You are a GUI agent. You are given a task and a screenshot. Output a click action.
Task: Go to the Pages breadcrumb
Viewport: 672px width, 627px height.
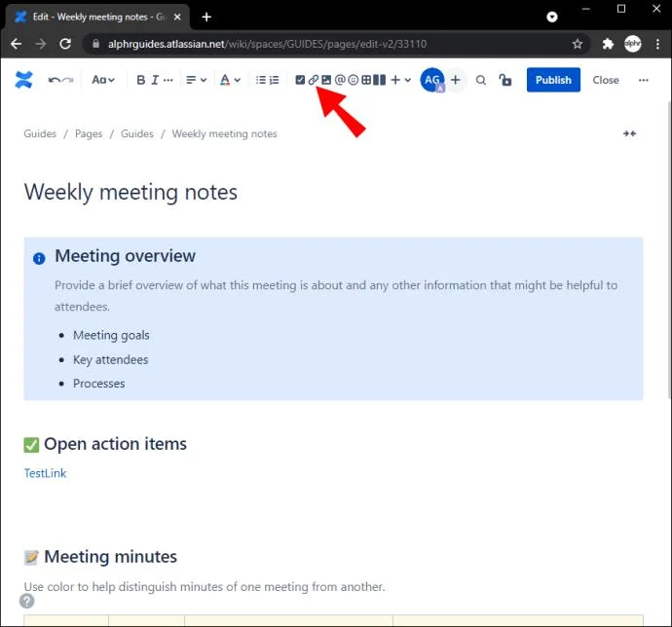click(89, 133)
